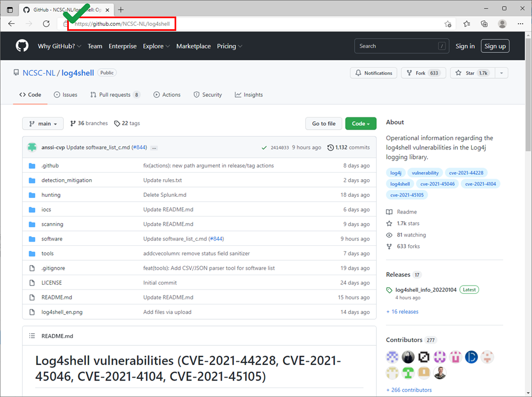Viewport: 532px width, 397px height.
Task: Star the log4shell repository
Action: pyautogui.click(x=473, y=73)
